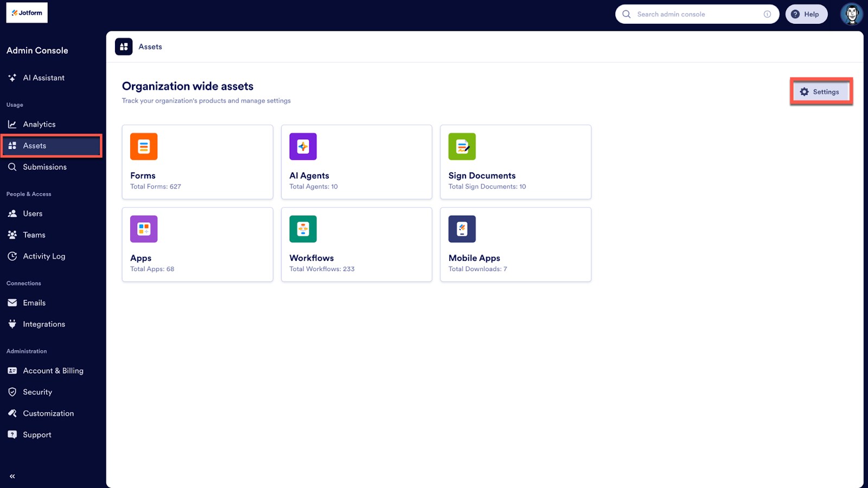Open the Forms asset card
The width and height of the screenshot is (868, 488).
pyautogui.click(x=197, y=162)
